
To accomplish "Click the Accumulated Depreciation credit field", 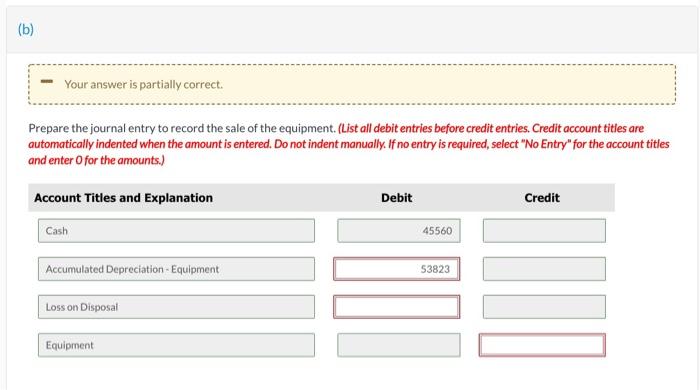I will click(544, 269).
